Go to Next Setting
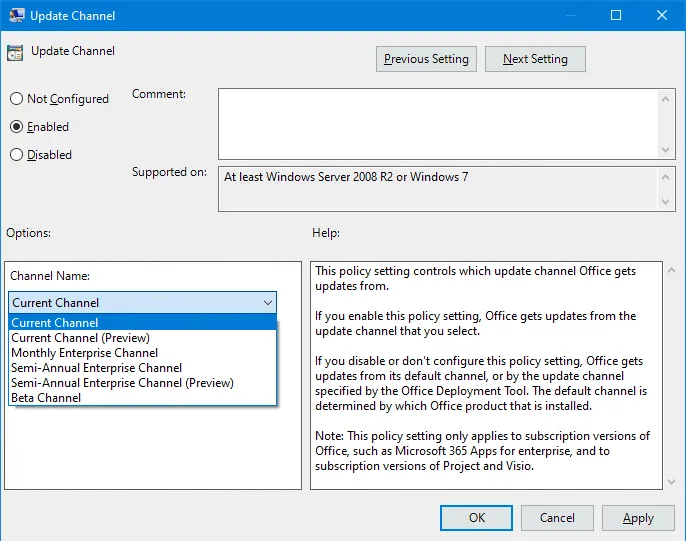The width and height of the screenshot is (686, 541). coord(535,59)
